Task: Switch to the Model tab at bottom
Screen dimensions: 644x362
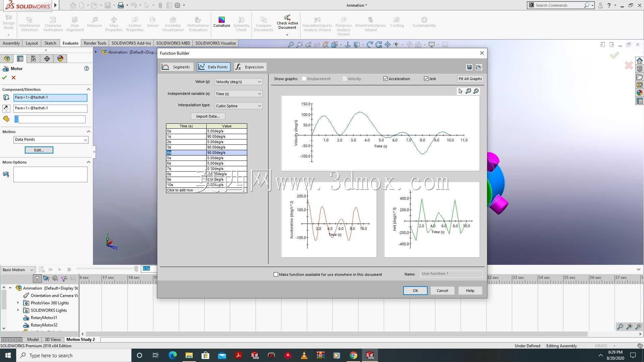Action: (33, 340)
